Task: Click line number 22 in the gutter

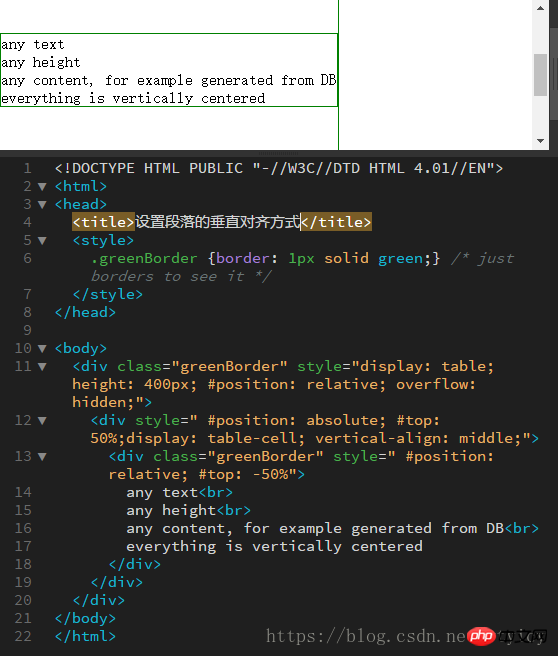Action: pos(23,636)
